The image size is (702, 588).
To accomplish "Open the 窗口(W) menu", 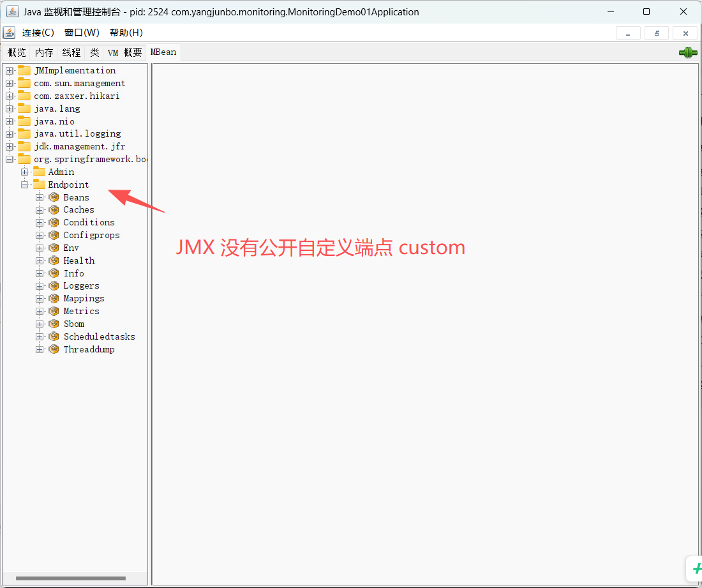I will click(x=82, y=33).
